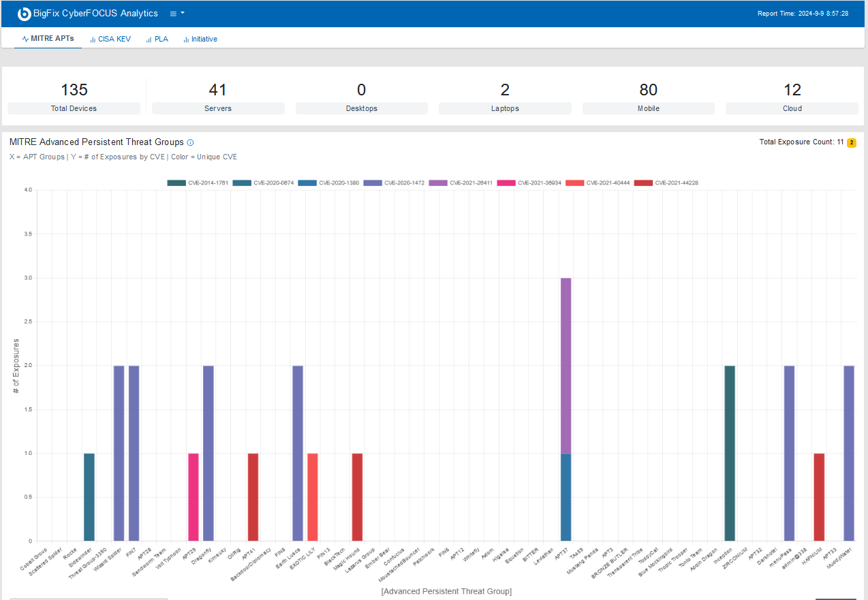Image resolution: width=868 pixels, height=600 pixels.
Task: Switch to the CISA KEV tab
Action: click(110, 39)
